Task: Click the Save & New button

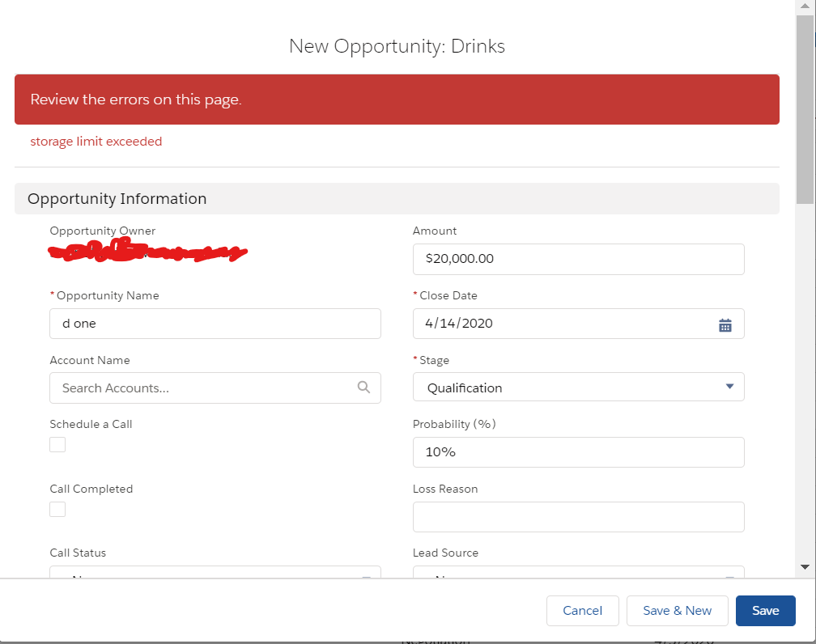Action: [x=677, y=611]
